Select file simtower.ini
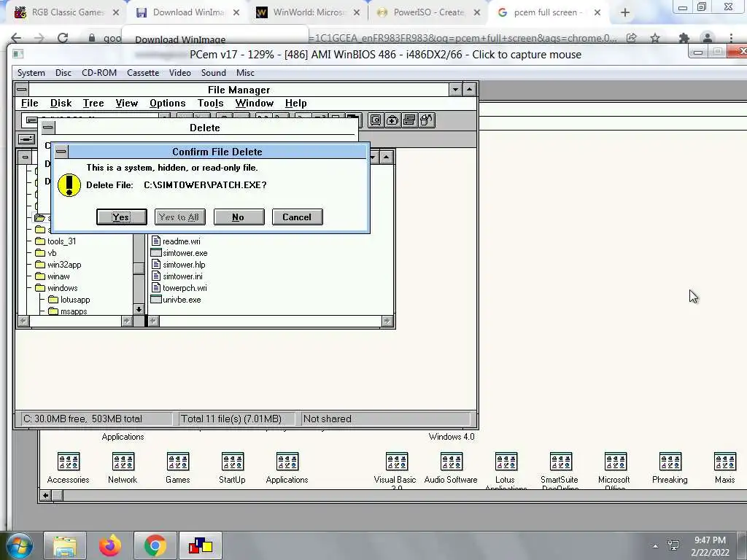The height and width of the screenshot is (560, 747). (x=177, y=276)
